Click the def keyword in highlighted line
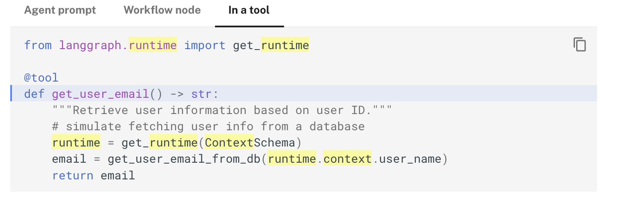Image resolution: width=644 pixels, height=205 pixels. (x=34, y=94)
